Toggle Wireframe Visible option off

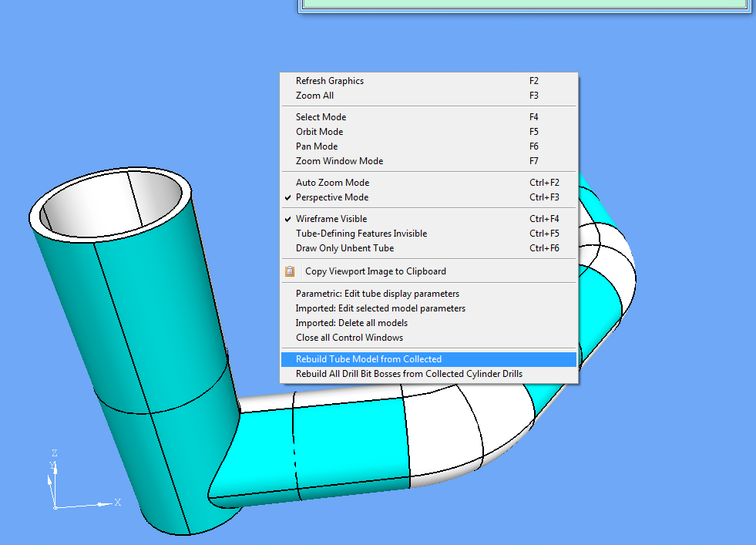[x=331, y=219]
